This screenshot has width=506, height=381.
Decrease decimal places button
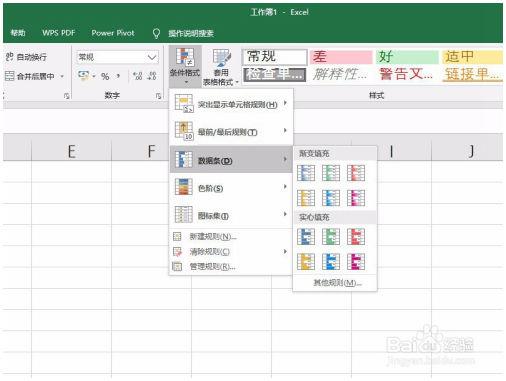152,76
